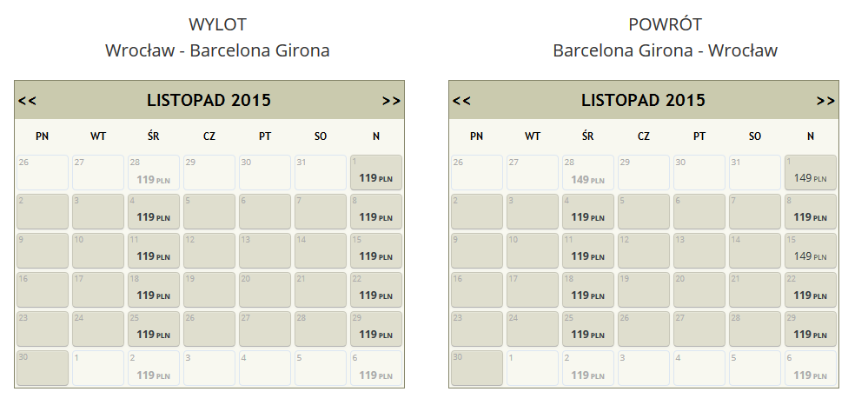Image resolution: width=868 pixels, height=405 pixels.
Task: Select November 29 departure from Wrocław
Action: (376, 329)
